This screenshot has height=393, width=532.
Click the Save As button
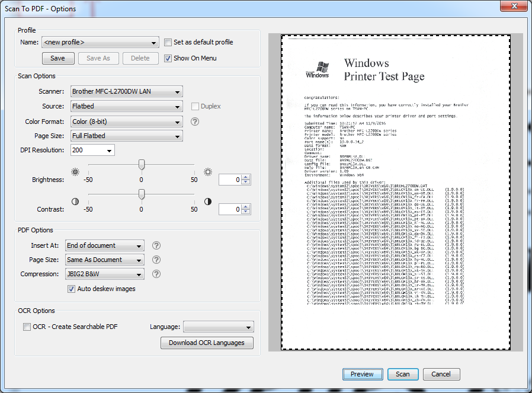pos(98,58)
